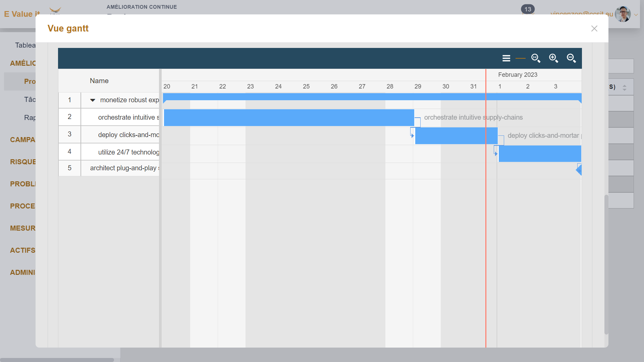
Task: Click the orange line icon in Gantt toolbar
Action: click(520, 58)
